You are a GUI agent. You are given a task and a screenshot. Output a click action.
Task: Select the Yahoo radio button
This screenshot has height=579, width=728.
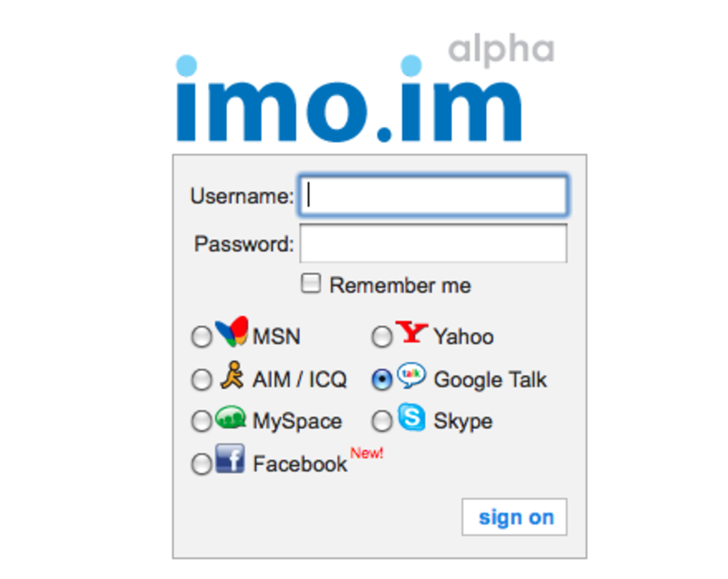coord(382,337)
